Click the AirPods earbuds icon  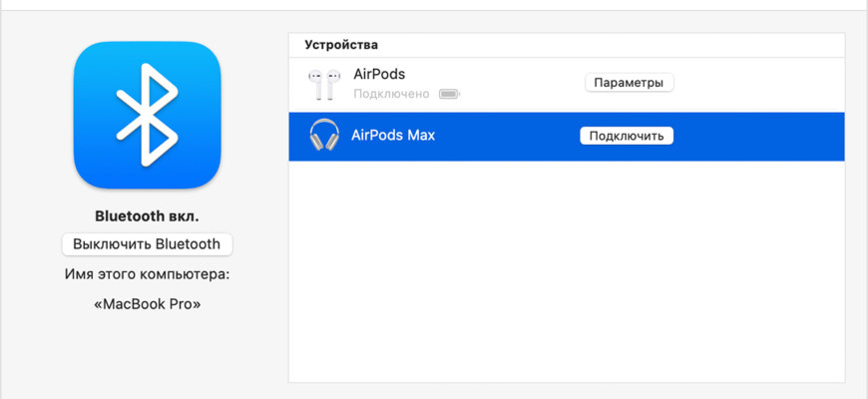click(x=322, y=84)
